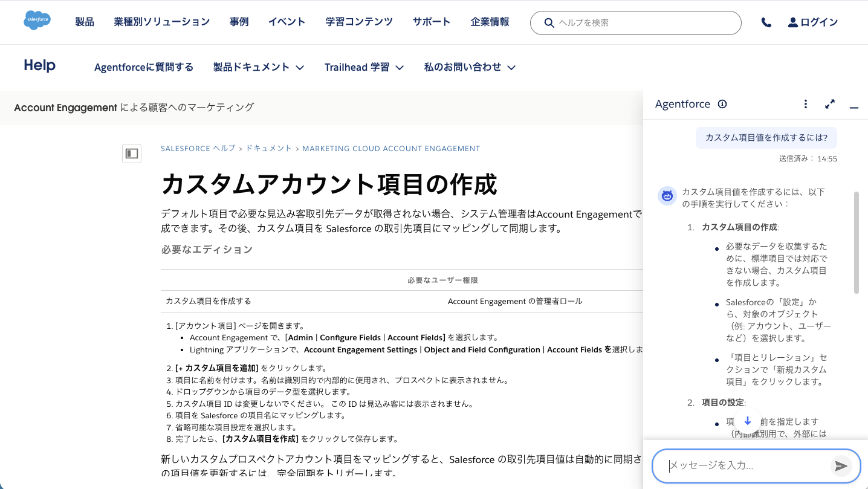Open イベント menu

(287, 22)
